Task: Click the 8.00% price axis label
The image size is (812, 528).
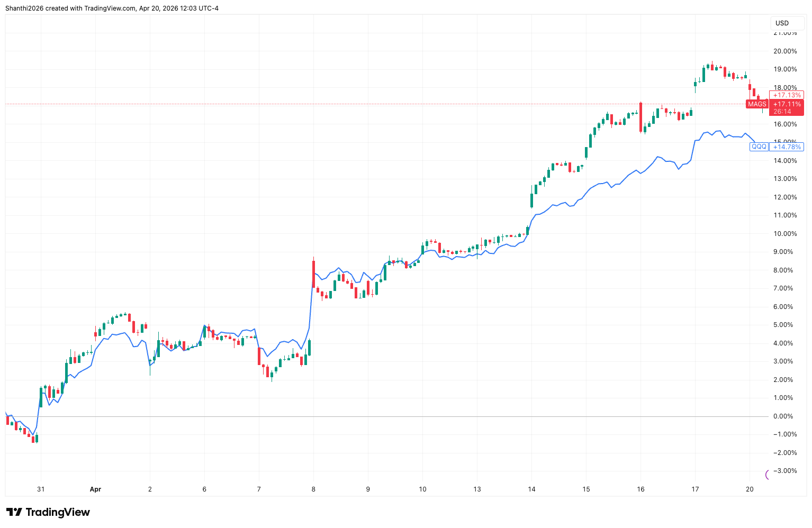Action: point(783,270)
